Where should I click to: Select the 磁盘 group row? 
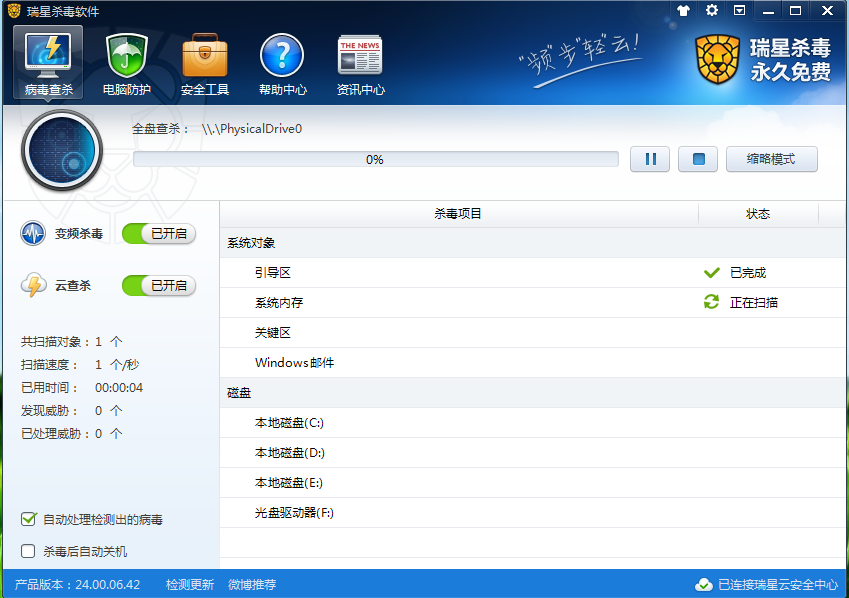(x=532, y=393)
